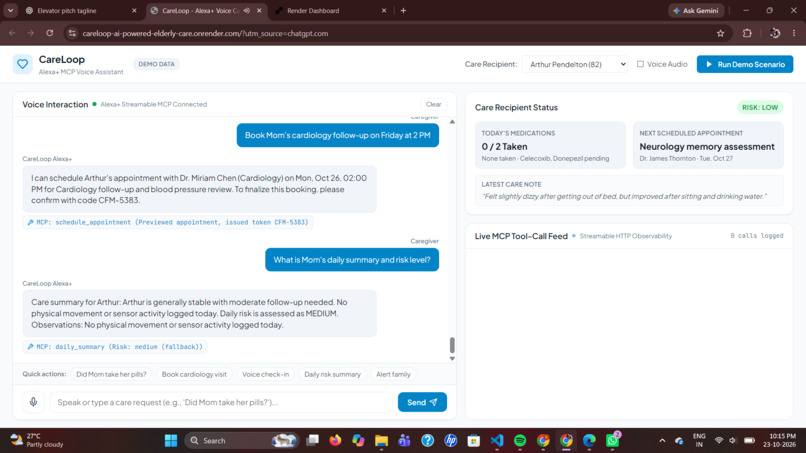Choose the Daily risk summary quick action
The width and height of the screenshot is (806, 453).
(x=332, y=374)
